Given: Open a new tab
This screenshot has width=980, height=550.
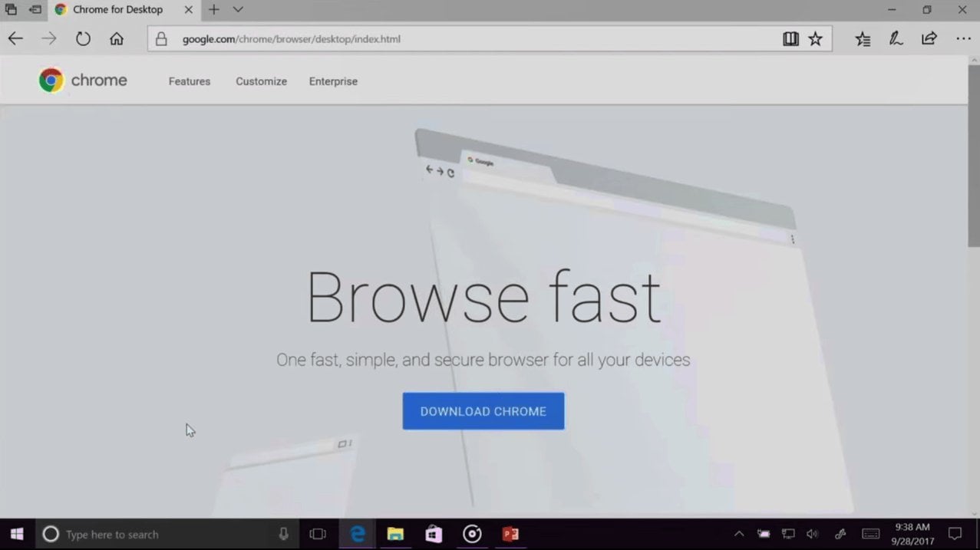Looking at the screenshot, I should tap(214, 10).
